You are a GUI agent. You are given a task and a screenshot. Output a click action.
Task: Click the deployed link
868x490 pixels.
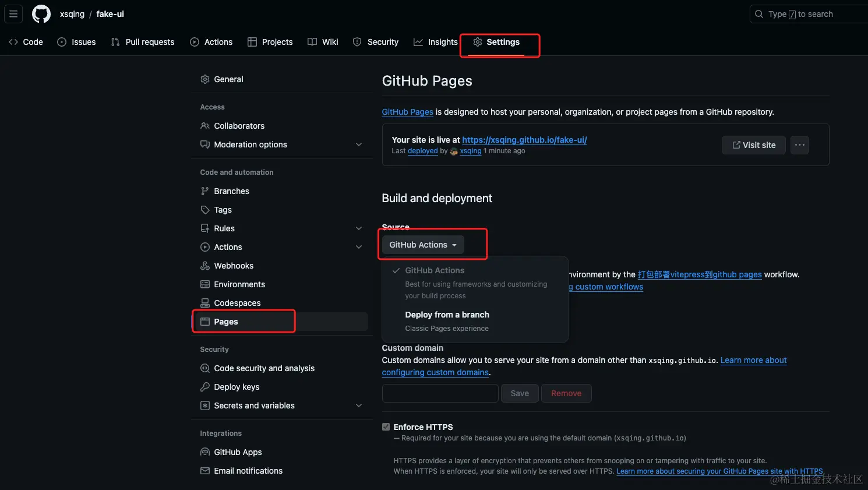[x=423, y=151]
